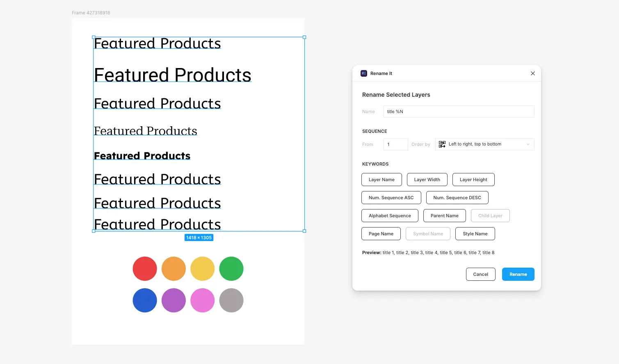619x364 pixels.
Task: Expand the order dropdown chevron arrow
Action: coord(528,144)
